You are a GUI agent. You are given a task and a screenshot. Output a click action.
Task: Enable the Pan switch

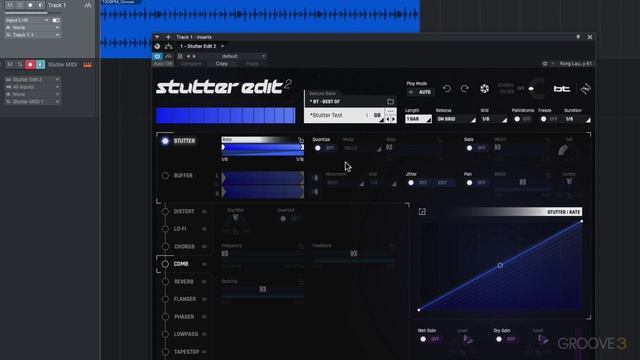(x=476, y=182)
